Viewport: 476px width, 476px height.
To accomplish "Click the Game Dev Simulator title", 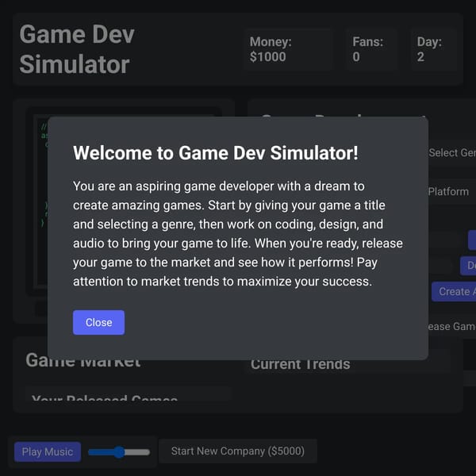I will click(77, 49).
